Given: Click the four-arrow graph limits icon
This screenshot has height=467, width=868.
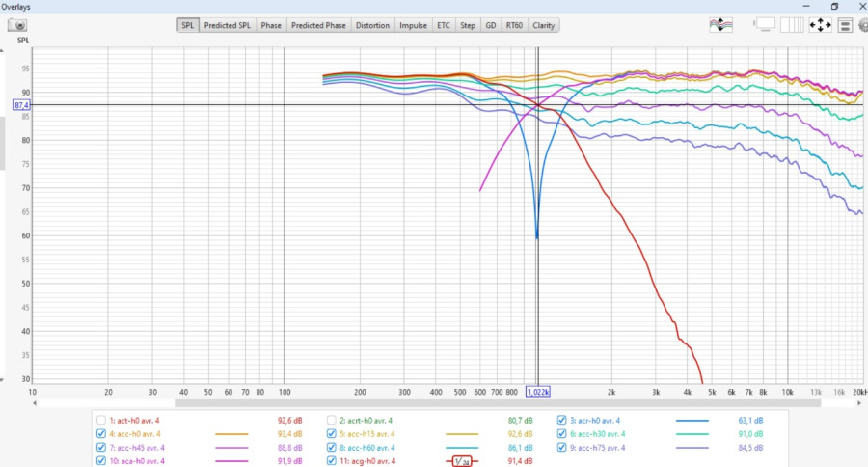Looking at the screenshot, I should [x=820, y=25].
